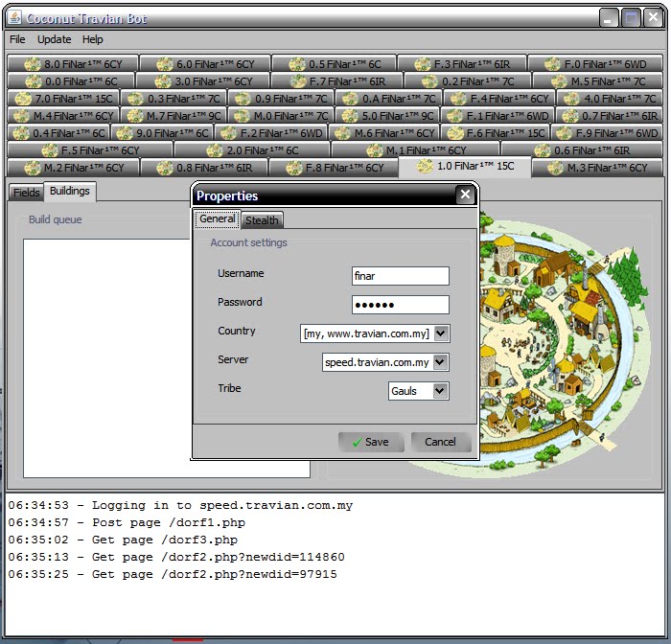Click the village map image
The height and width of the screenshot is (644, 671).
click(x=565, y=342)
